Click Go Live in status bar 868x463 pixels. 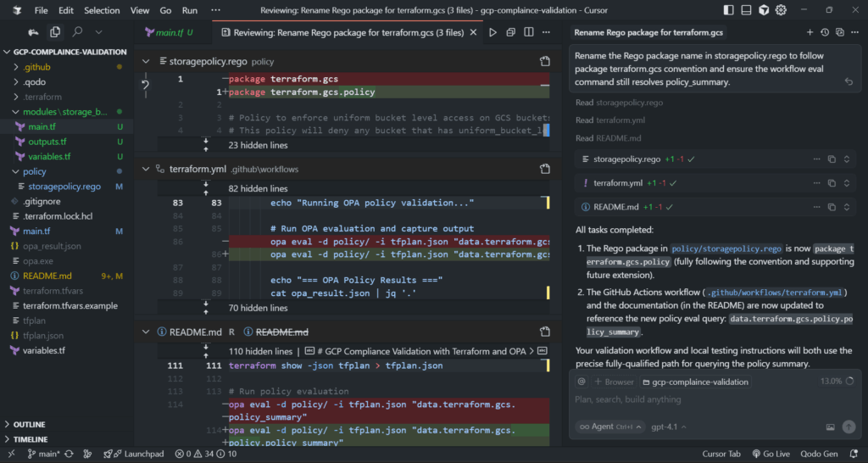(x=771, y=455)
